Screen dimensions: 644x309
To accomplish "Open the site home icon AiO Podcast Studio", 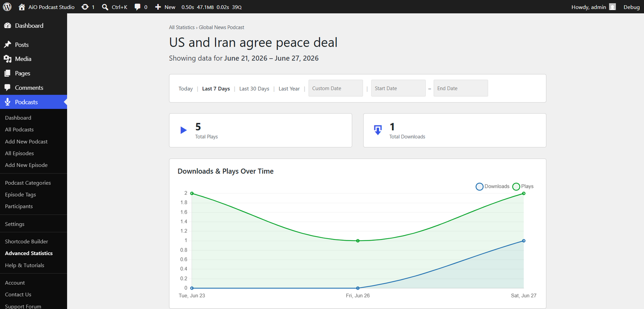I will 22,7.
